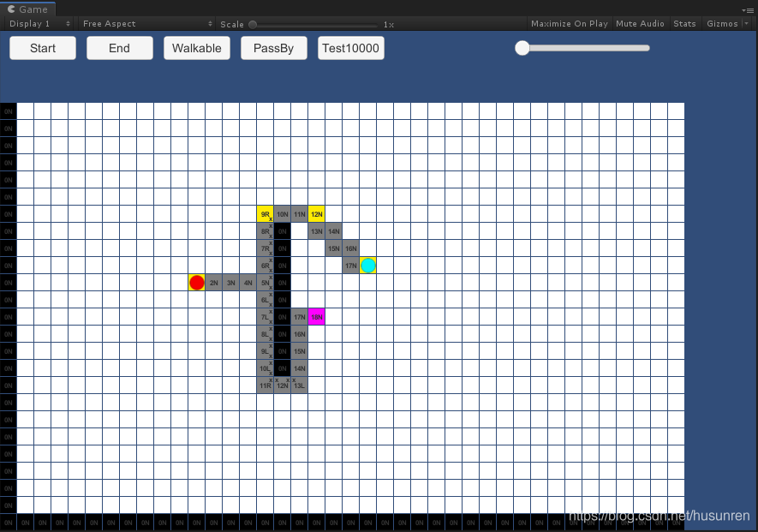Select the 6L path cell
Screen dimensions: 758x532
[265, 300]
